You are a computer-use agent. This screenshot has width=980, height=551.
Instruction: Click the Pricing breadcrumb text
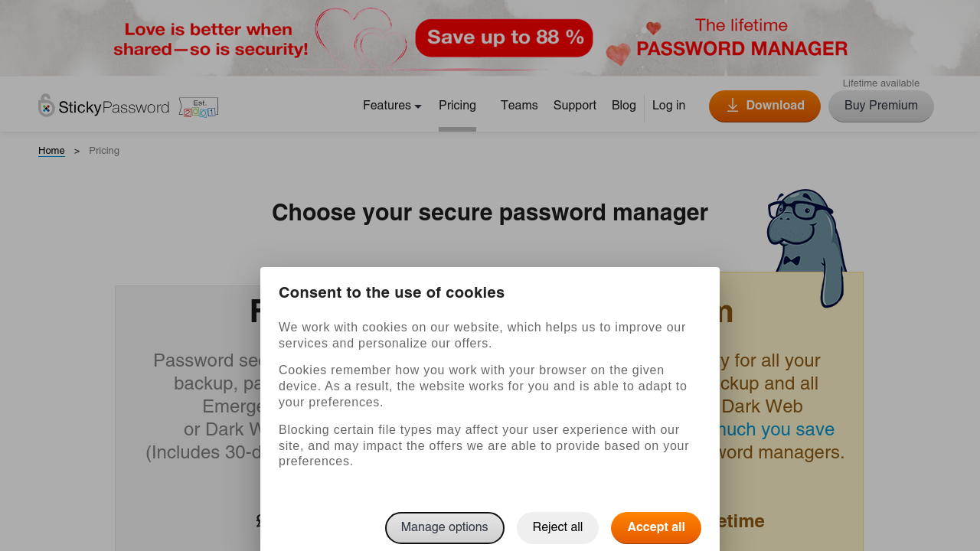(x=104, y=151)
